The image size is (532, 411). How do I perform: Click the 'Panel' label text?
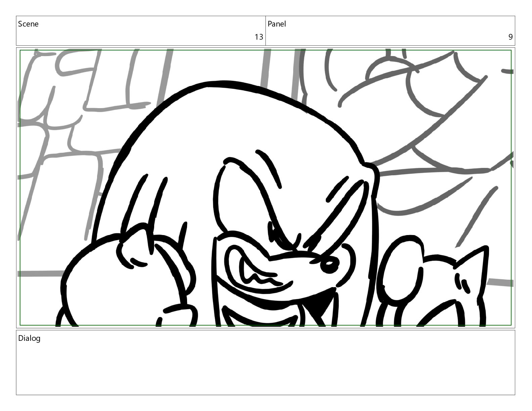(277, 24)
